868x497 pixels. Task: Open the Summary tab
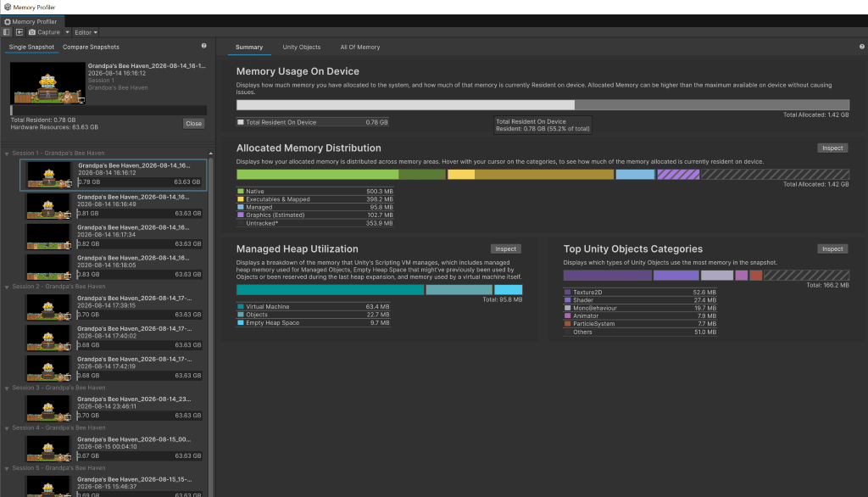249,47
